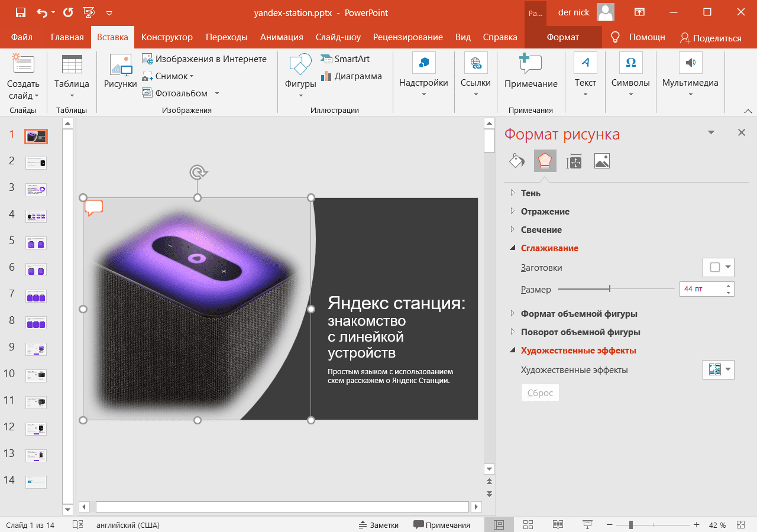Insert online images from the Internet

(x=205, y=59)
